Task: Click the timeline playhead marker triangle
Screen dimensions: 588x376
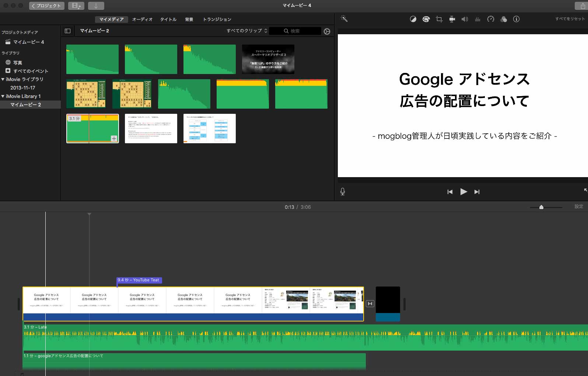Action: 89,214
